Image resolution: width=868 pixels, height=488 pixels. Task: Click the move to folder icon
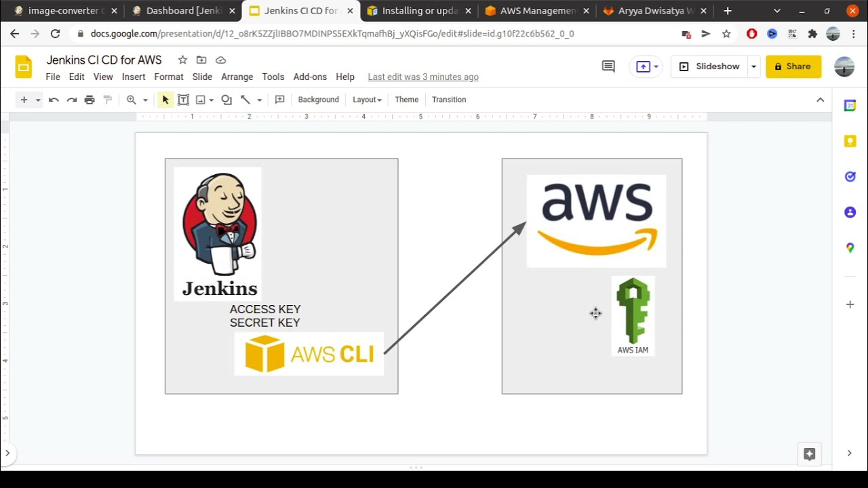[x=201, y=60]
